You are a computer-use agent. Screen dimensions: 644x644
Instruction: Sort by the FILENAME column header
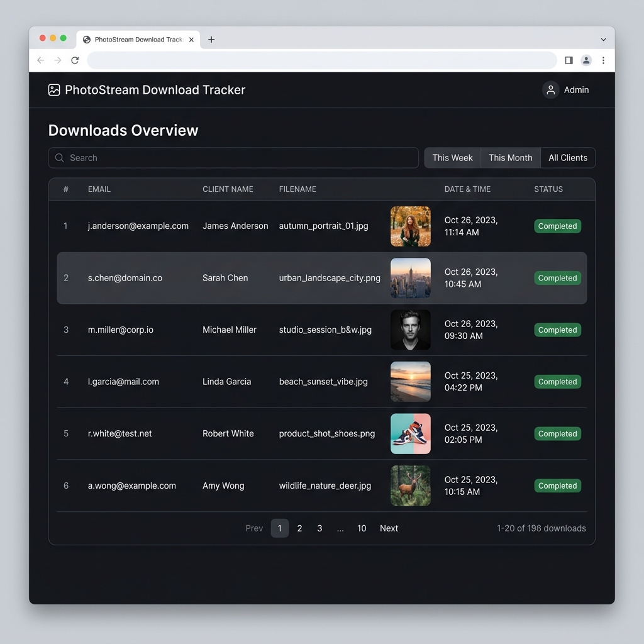click(x=297, y=189)
